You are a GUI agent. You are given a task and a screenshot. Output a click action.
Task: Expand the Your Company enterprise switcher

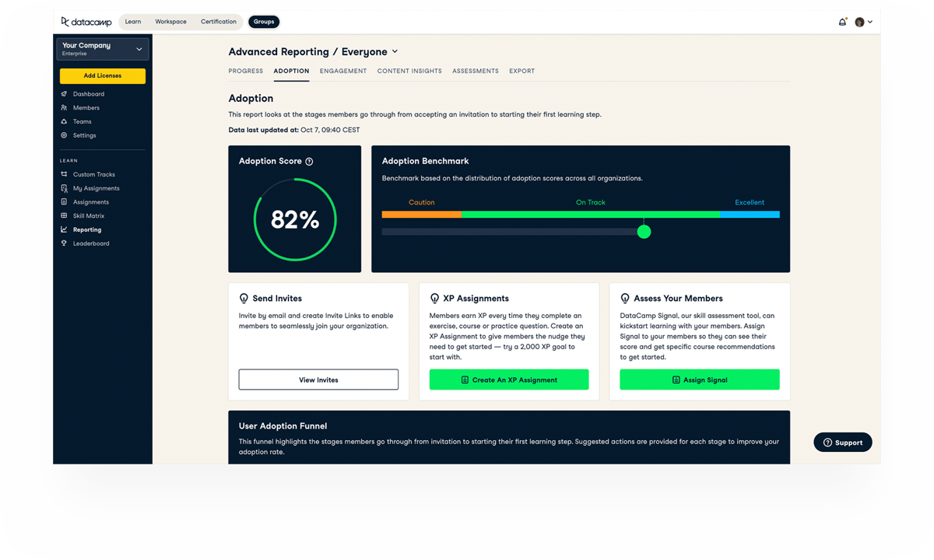(x=102, y=49)
